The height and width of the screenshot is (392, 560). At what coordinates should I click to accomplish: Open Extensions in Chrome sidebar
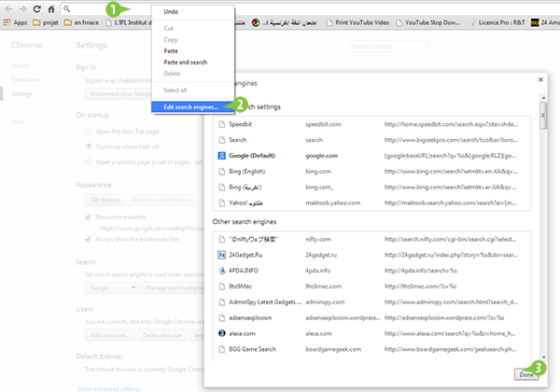[x=25, y=79]
